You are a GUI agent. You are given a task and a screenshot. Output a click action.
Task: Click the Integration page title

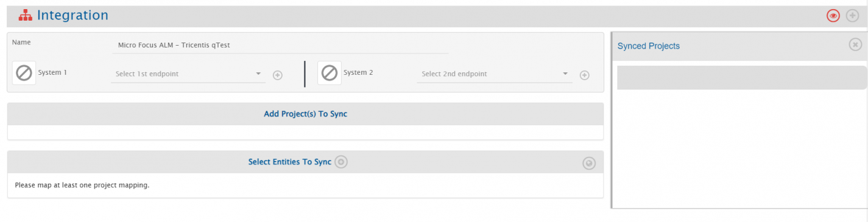tap(72, 16)
